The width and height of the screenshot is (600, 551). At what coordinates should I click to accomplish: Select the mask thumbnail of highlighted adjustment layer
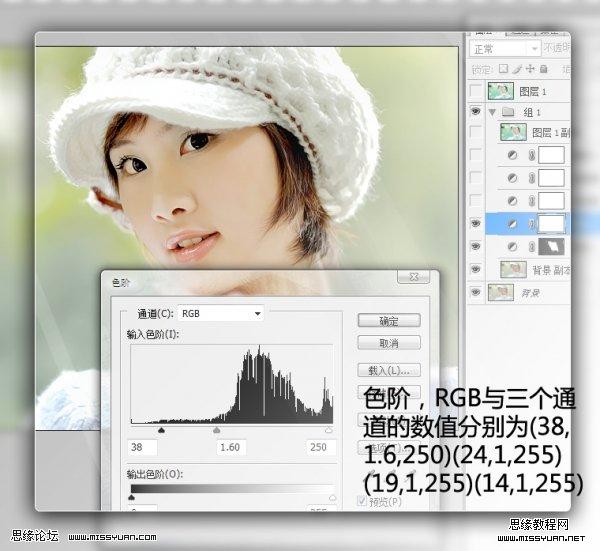click(552, 224)
